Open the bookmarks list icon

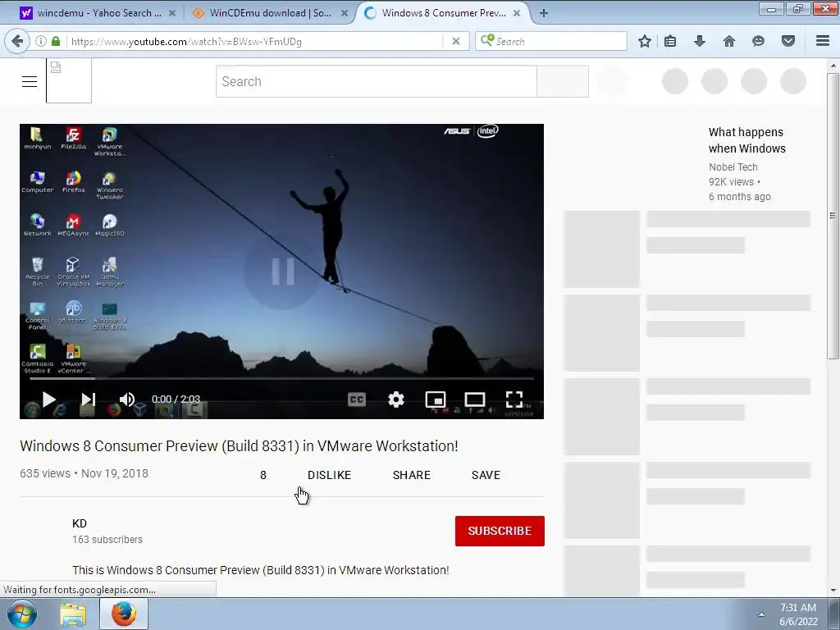coord(670,41)
